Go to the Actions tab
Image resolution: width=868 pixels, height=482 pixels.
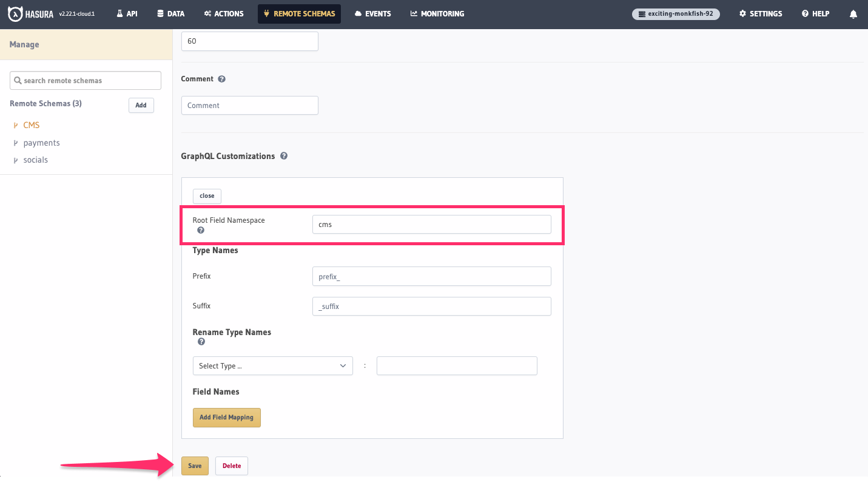click(224, 14)
